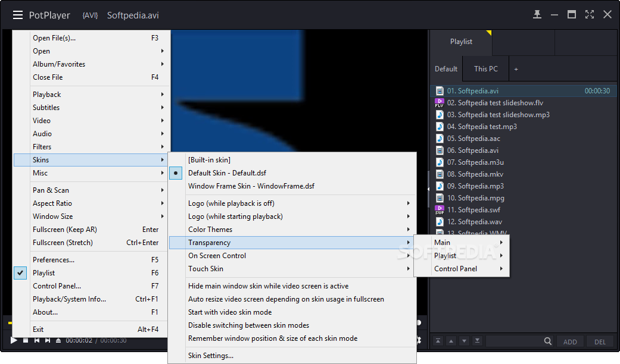Open Preferences... from the main menu
Viewport: 620px width, 364px height.
(x=92, y=260)
